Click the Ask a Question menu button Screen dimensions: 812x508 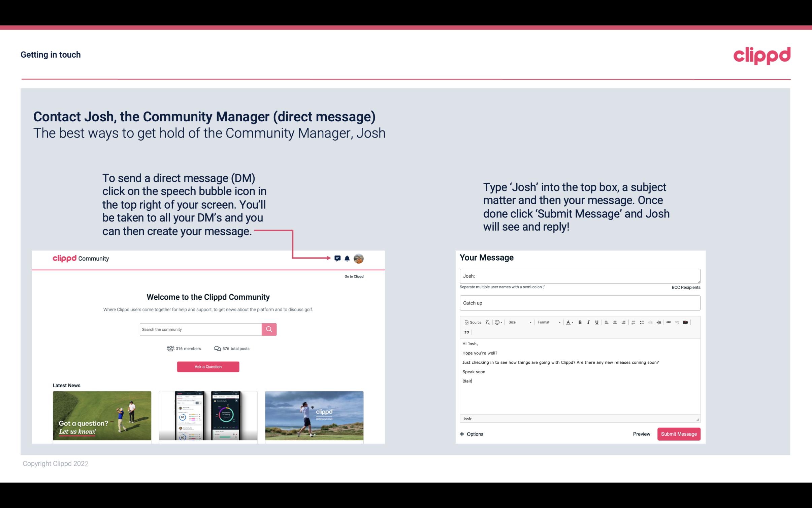pos(208,366)
